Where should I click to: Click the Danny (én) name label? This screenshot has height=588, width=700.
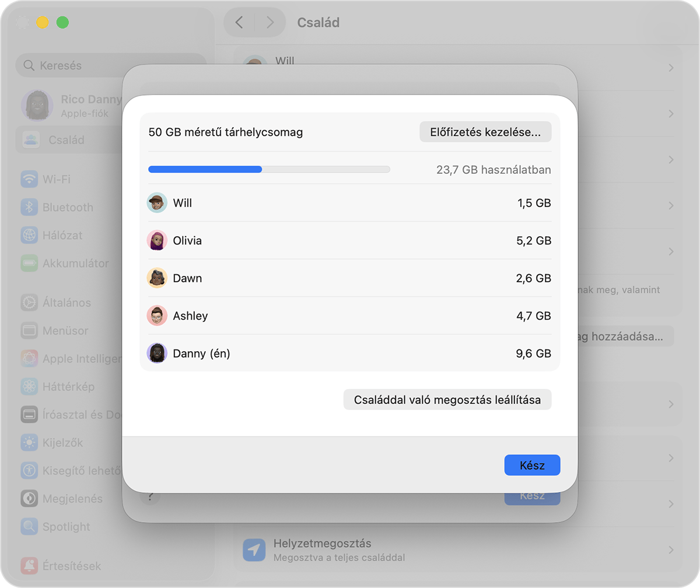point(201,353)
